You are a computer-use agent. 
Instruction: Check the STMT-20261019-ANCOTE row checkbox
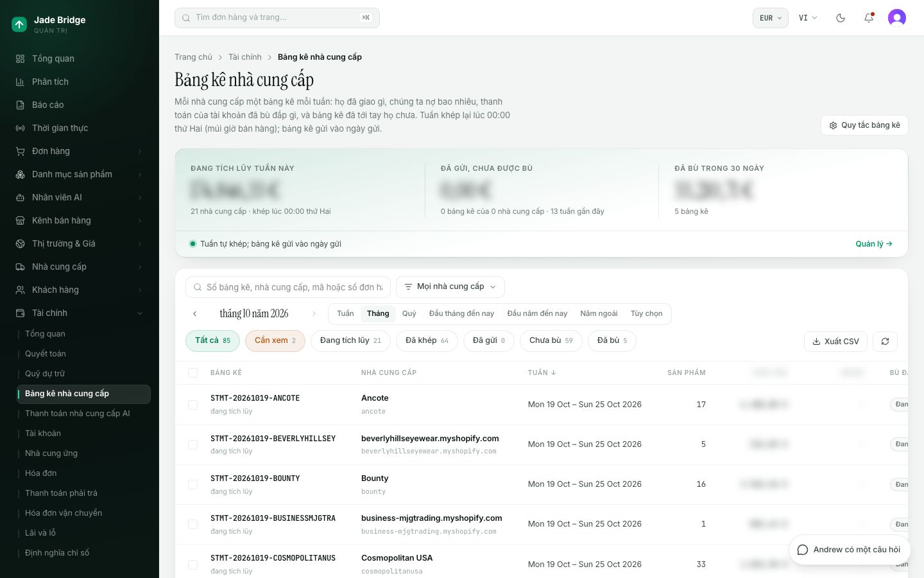pos(193,405)
